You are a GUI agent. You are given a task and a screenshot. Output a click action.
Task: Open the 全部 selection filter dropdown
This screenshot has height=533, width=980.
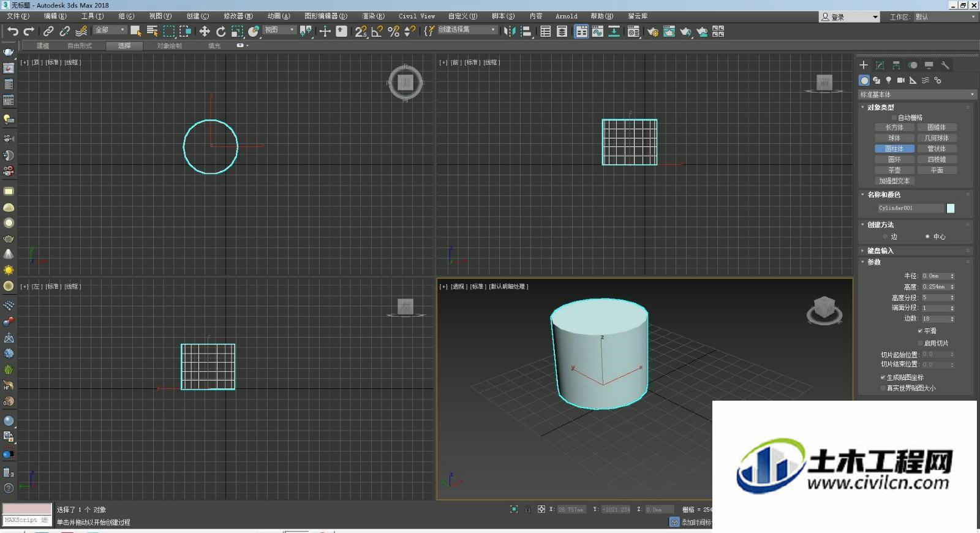(x=110, y=30)
